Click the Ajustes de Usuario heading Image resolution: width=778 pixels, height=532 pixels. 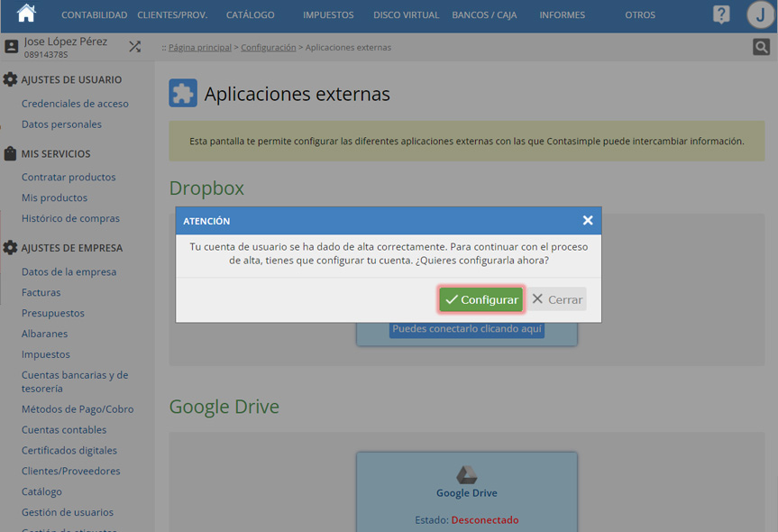(71, 80)
